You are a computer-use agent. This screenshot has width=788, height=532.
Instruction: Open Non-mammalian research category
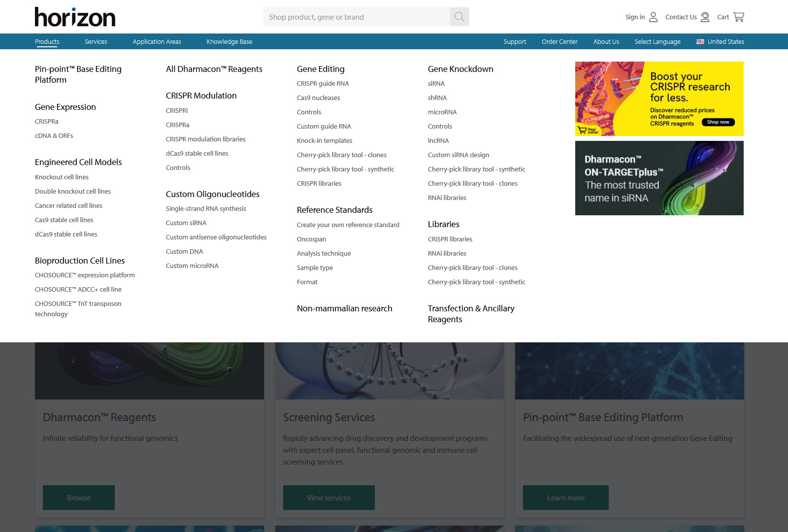[345, 308]
